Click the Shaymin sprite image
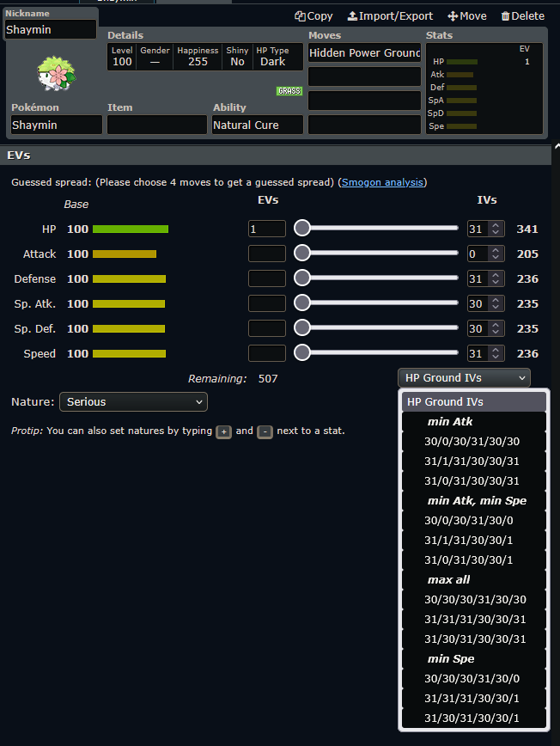Image resolution: width=560 pixels, height=746 pixels. 56,75
